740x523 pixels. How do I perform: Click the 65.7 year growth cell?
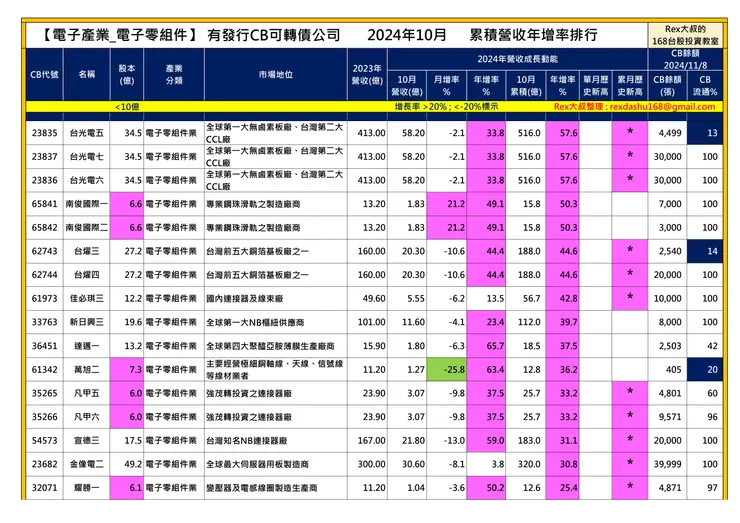[x=486, y=346]
